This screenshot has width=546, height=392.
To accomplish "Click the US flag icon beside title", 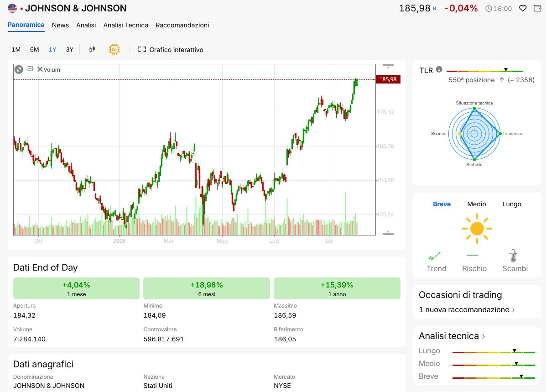I will pos(12,8).
